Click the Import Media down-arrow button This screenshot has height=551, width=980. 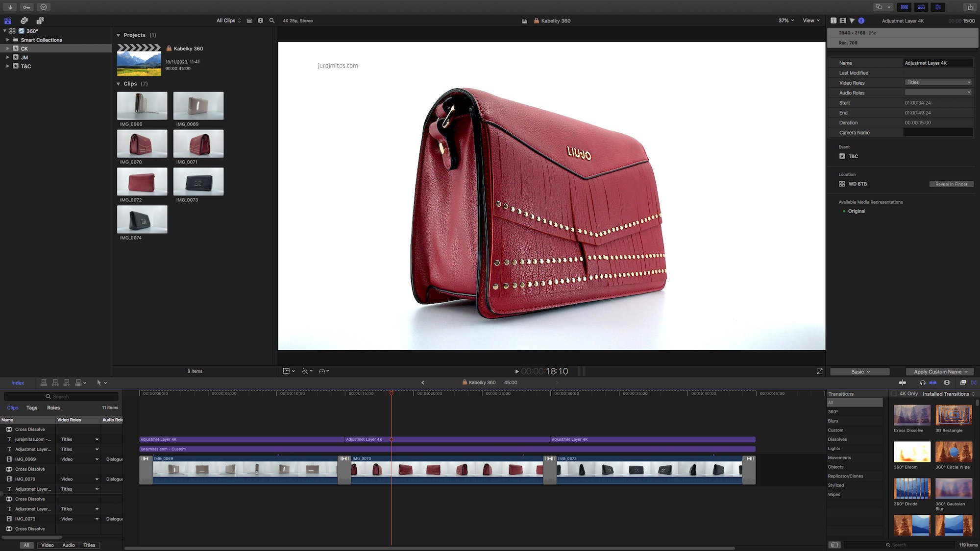10,7
